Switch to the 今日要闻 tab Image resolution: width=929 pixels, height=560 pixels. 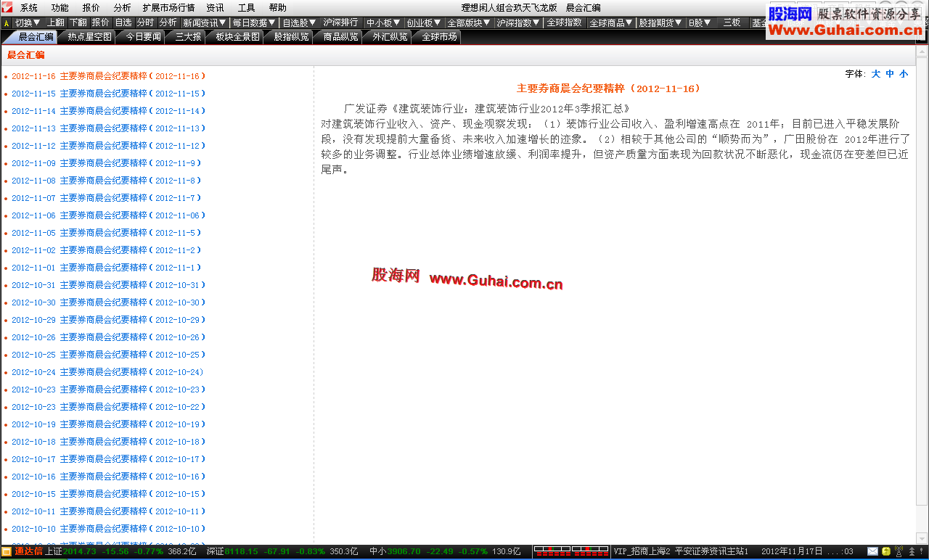coord(143,36)
